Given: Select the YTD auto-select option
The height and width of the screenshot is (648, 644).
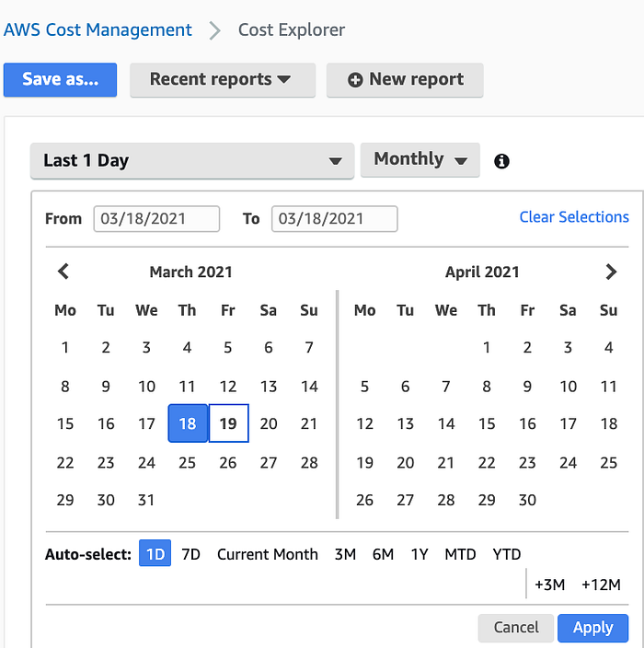Looking at the screenshot, I should click(506, 554).
